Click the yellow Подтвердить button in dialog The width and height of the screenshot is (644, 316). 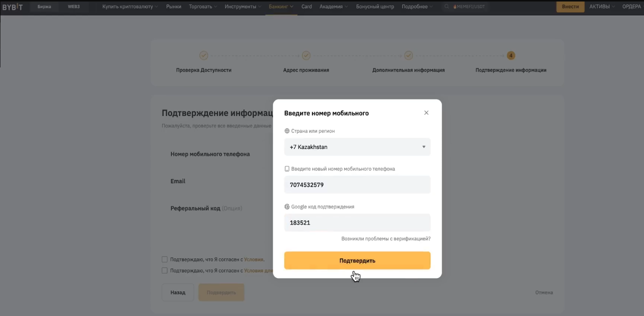357,260
